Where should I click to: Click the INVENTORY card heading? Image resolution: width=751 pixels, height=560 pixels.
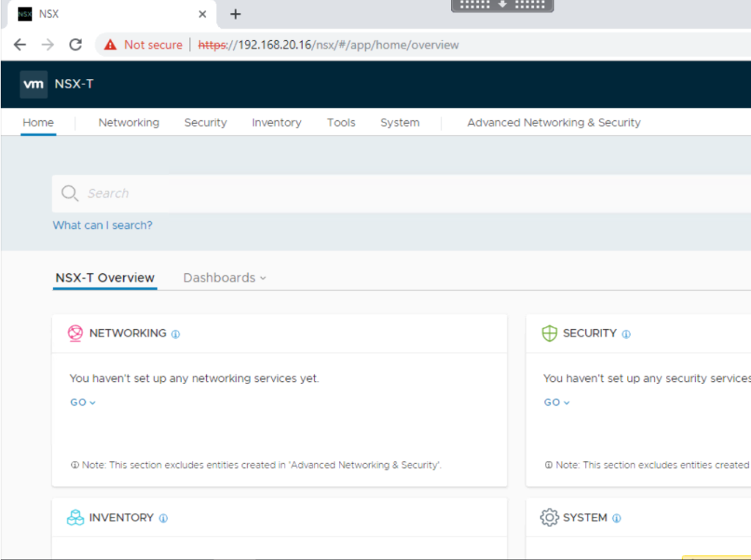(121, 517)
